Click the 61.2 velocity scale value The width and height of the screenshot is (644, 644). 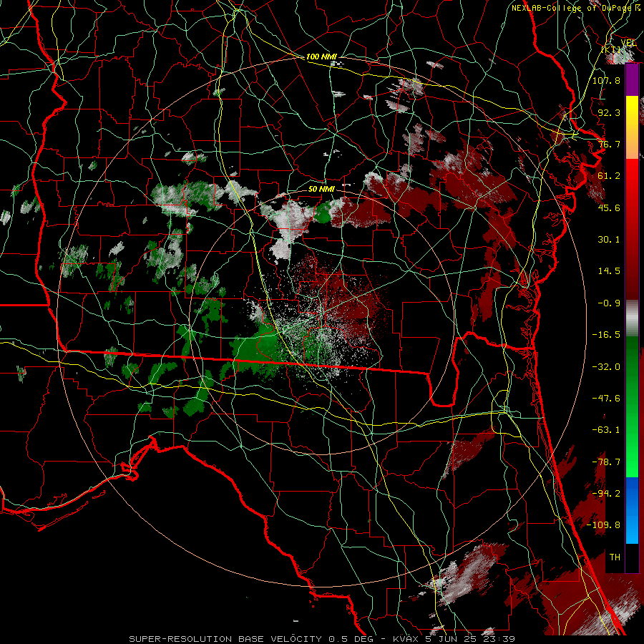click(609, 176)
